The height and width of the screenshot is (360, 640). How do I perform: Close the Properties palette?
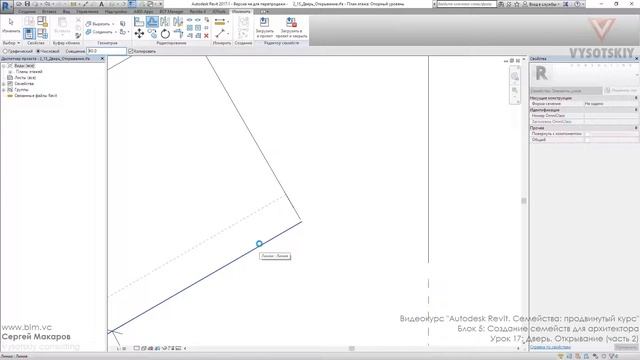pos(636,59)
